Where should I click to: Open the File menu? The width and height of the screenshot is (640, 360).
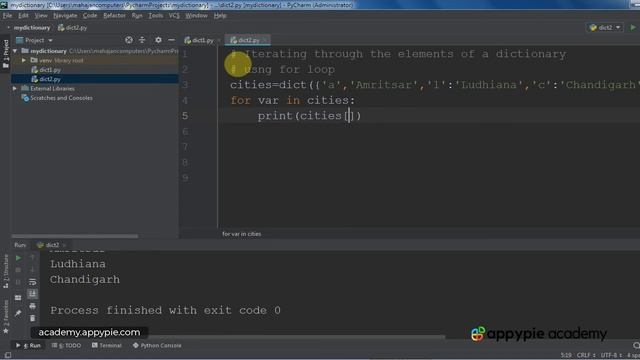tap(7, 16)
